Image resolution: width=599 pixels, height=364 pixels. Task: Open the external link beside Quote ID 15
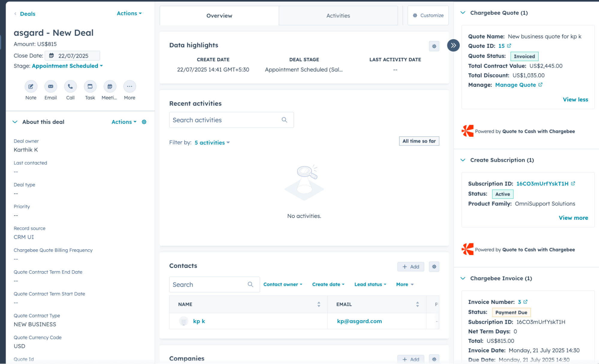(x=509, y=46)
